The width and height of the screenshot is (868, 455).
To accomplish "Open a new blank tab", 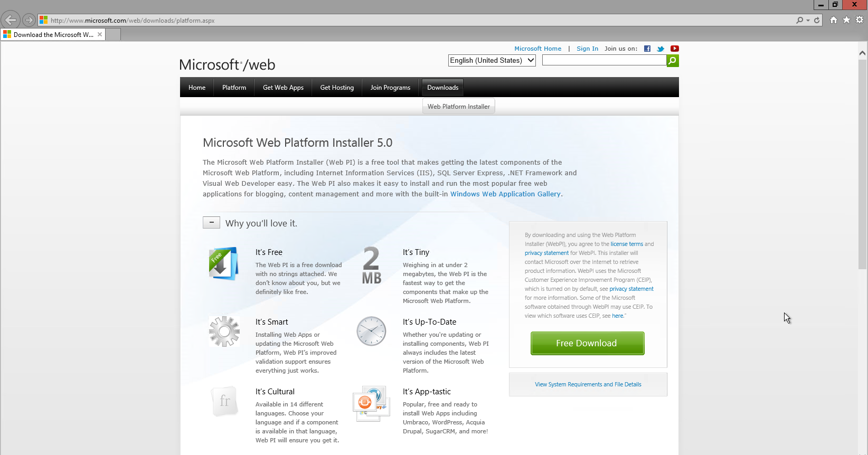I will [113, 34].
